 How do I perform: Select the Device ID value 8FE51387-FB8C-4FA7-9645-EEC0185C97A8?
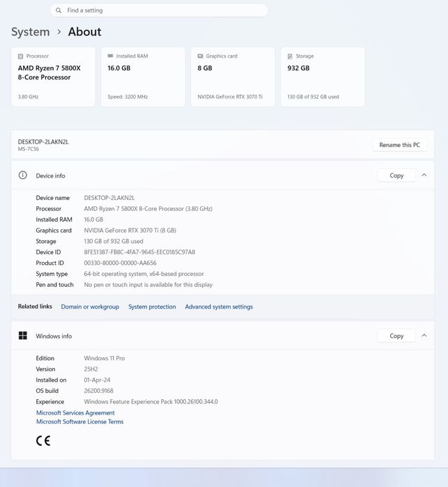[139, 252]
